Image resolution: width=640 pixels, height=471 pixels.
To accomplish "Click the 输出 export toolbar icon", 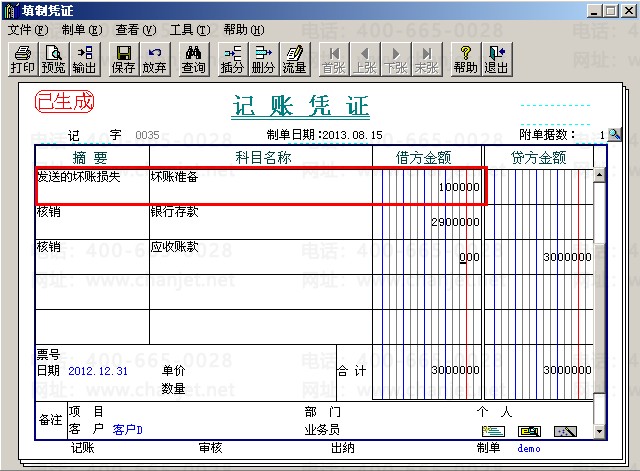I will coord(84,60).
